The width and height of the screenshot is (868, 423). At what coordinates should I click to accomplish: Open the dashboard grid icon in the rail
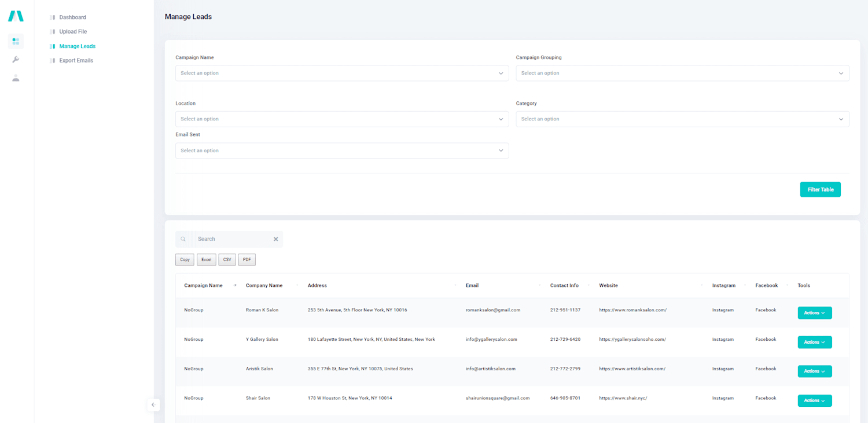coord(16,41)
